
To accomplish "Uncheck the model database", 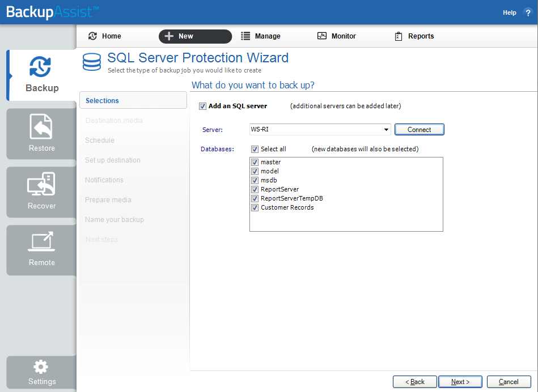I will click(x=255, y=171).
